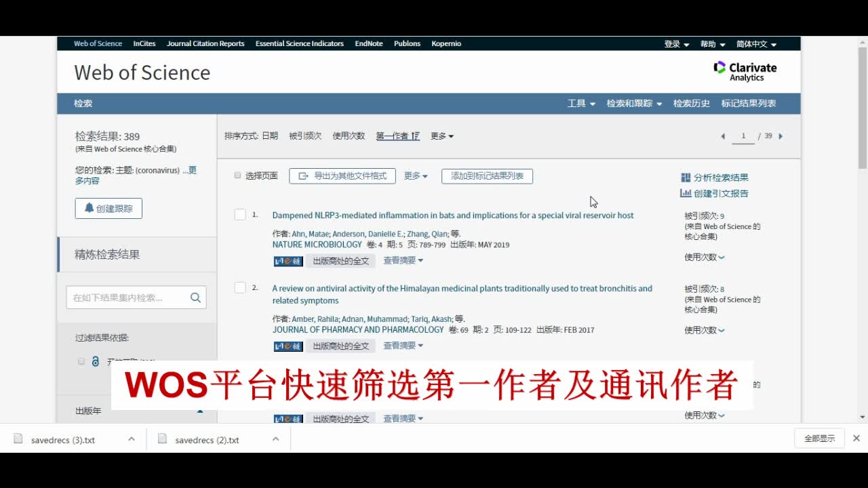Click the 创建跟踪 button
This screenshot has width=868, height=488.
(x=108, y=208)
